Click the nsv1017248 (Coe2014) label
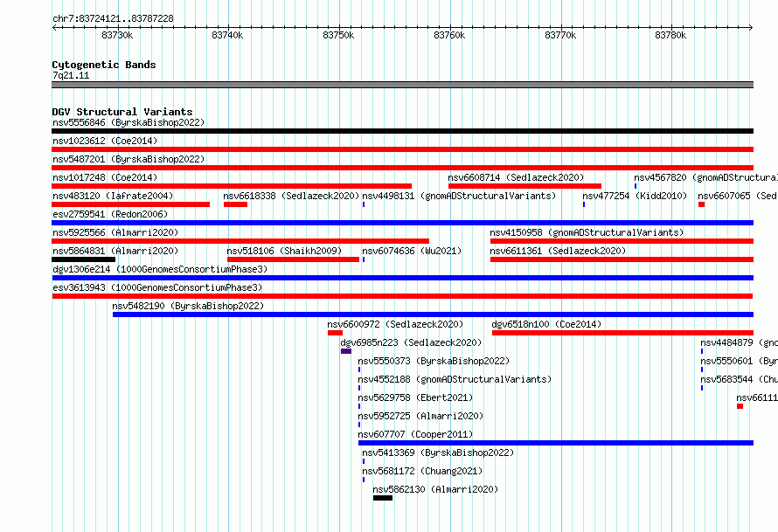This screenshot has width=778, height=532. pyautogui.click(x=105, y=177)
